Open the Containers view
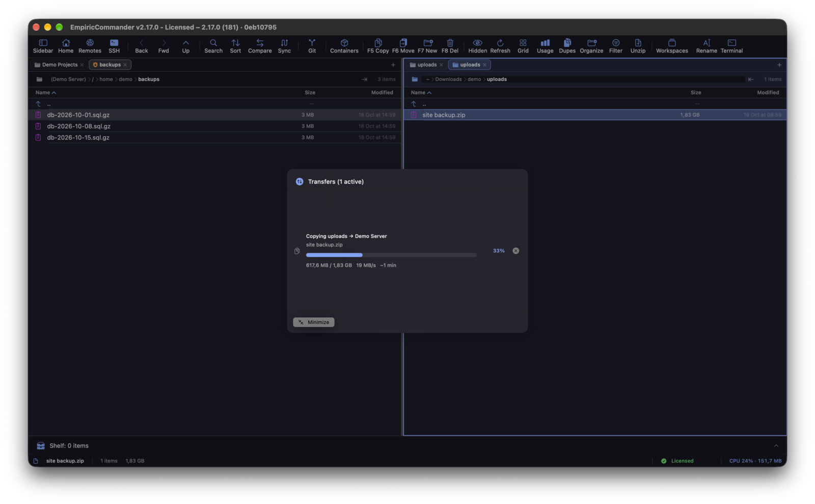This screenshot has width=815, height=504. click(x=344, y=46)
